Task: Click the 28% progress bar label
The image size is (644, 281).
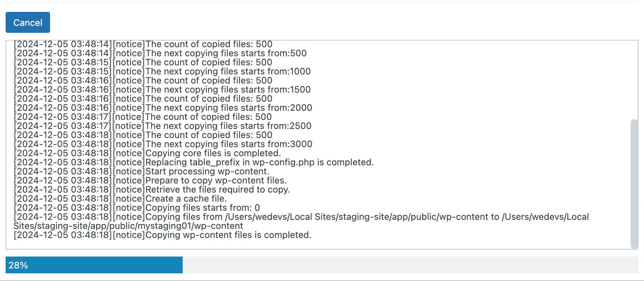Action: [x=18, y=265]
